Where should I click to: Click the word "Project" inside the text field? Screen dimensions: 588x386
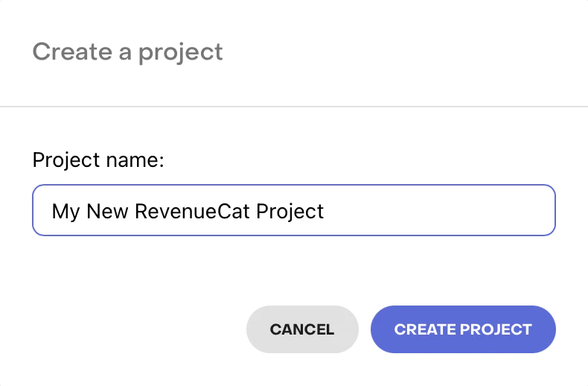pos(290,211)
